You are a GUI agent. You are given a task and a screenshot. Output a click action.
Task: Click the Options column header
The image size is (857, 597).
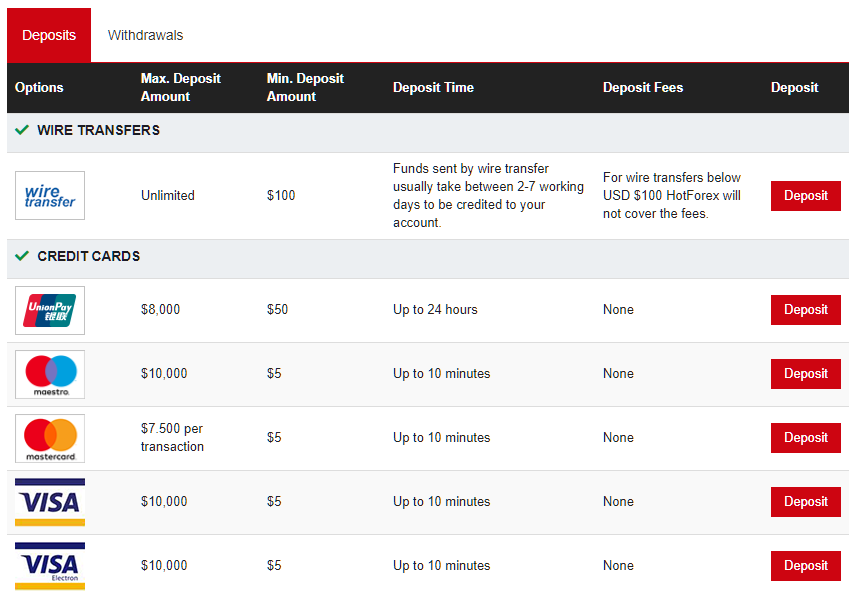coord(39,87)
